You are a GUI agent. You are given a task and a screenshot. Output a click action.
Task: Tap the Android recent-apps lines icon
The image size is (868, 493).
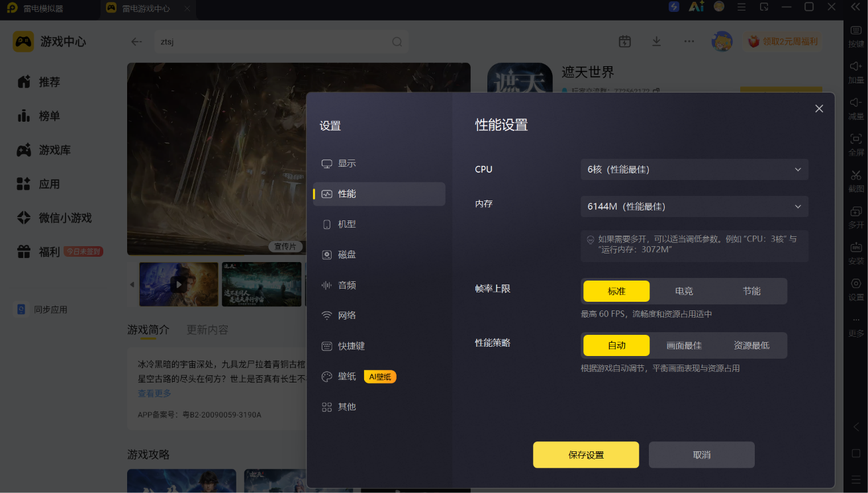[856, 479]
